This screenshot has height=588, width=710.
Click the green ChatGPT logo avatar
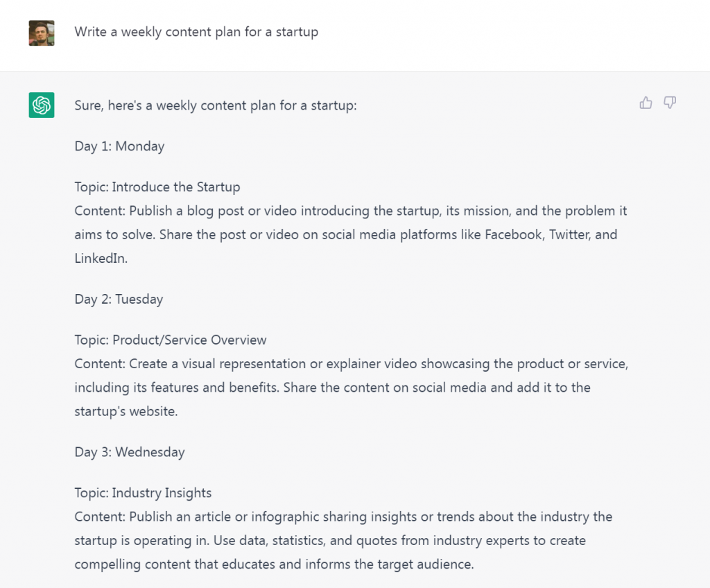pos(42,105)
